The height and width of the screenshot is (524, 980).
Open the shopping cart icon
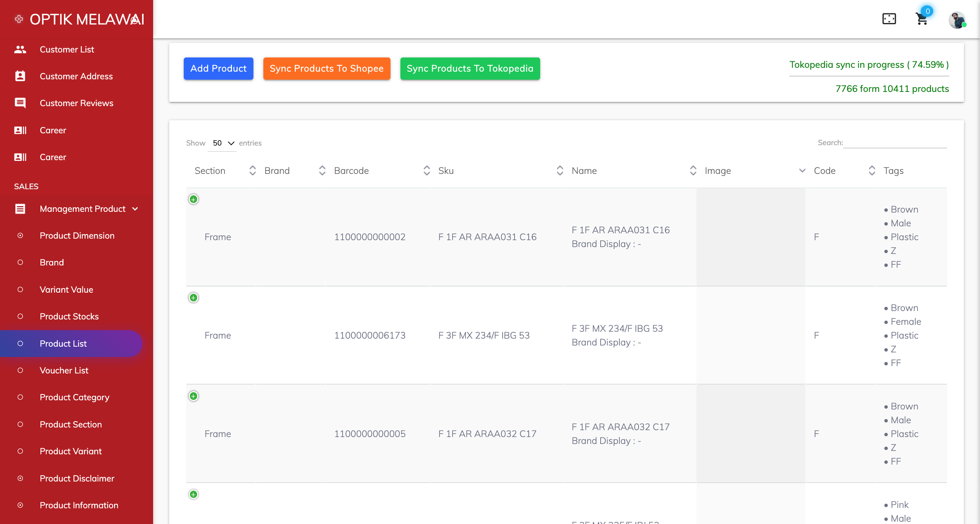coord(922,19)
